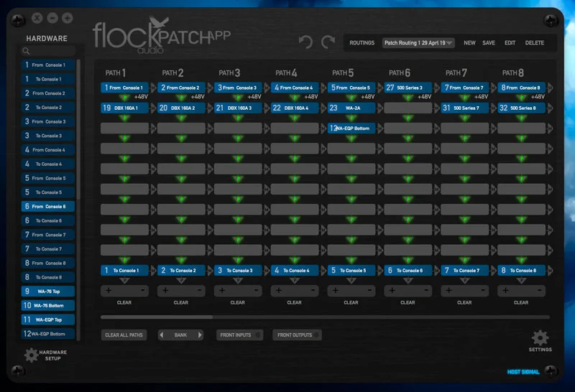Click the minus icon under Path 8
Viewport: 575px width, 392px height.
click(540, 291)
